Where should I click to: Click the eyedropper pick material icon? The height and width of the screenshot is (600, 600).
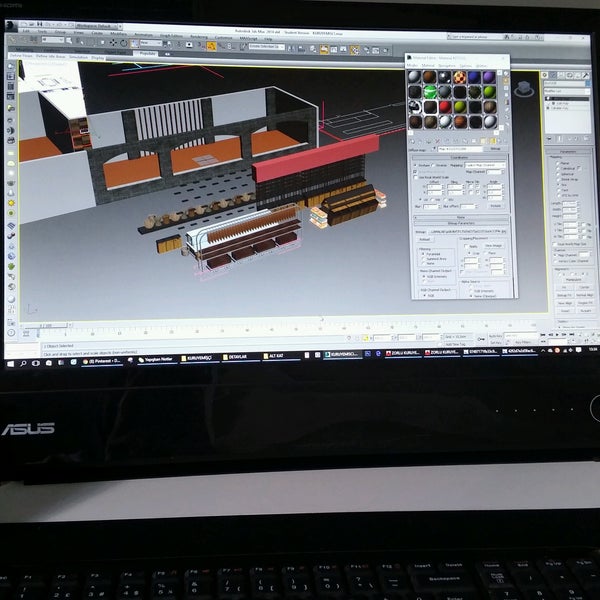[434, 148]
